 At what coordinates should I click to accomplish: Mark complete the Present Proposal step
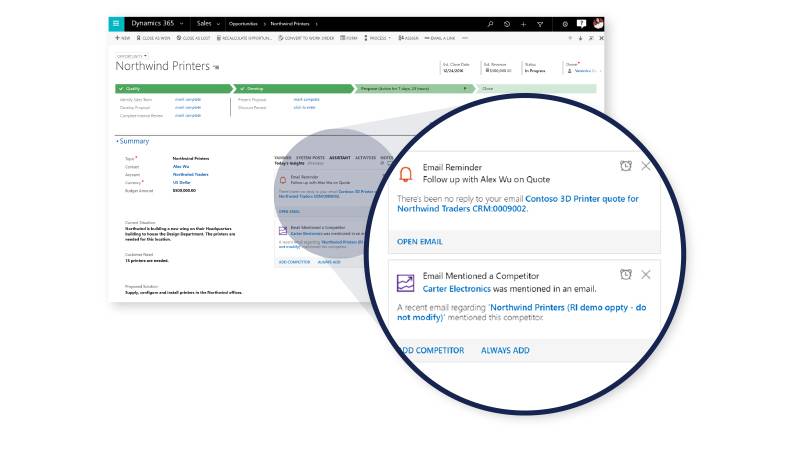tap(306, 99)
